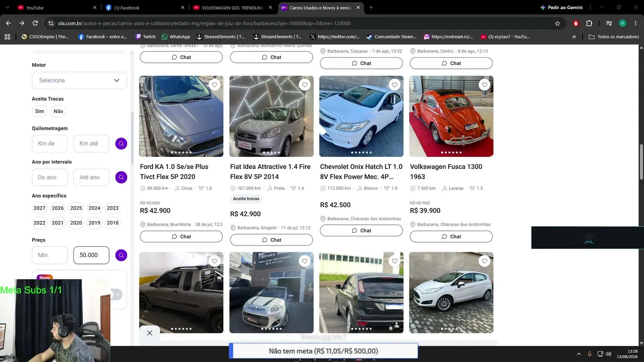Screen dimensions: 644x362
Task: Go forward with the browser forward arrow
Action: [22, 23]
